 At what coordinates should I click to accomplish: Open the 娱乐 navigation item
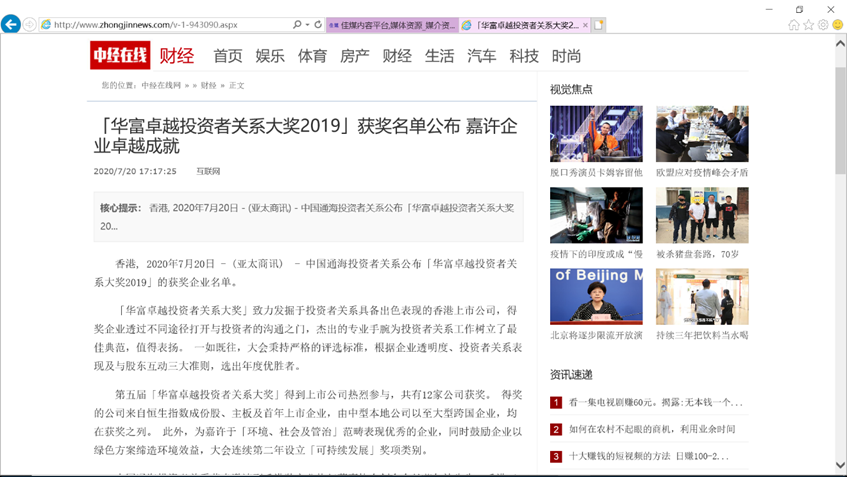pyautogui.click(x=270, y=56)
